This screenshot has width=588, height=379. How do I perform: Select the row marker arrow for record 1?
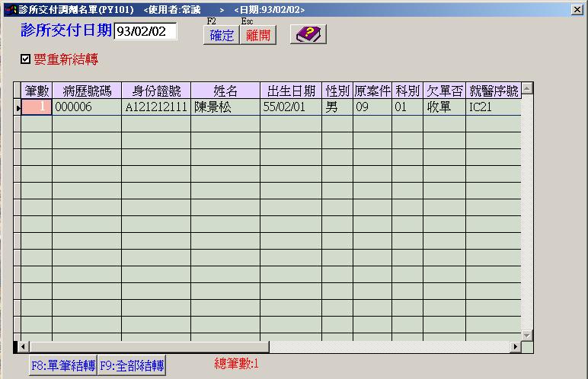[x=17, y=108]
